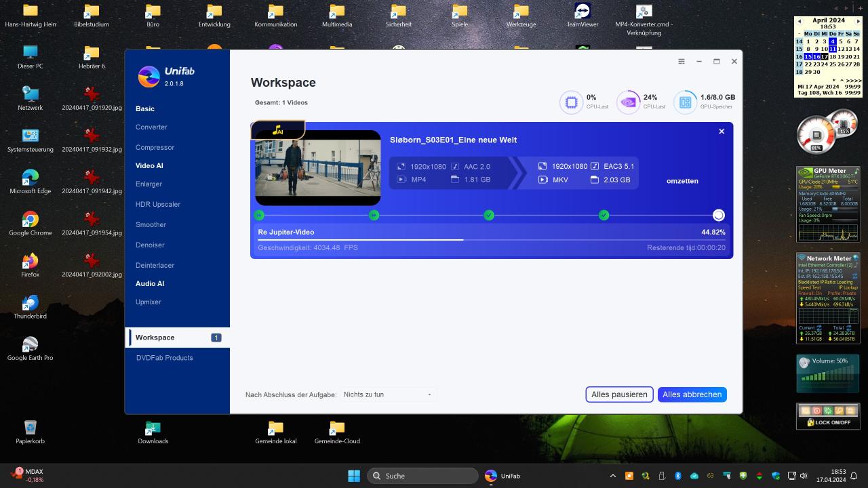Click the output container icon next to MKV
The image size is (868, 488).
click(x=542, y=180)
